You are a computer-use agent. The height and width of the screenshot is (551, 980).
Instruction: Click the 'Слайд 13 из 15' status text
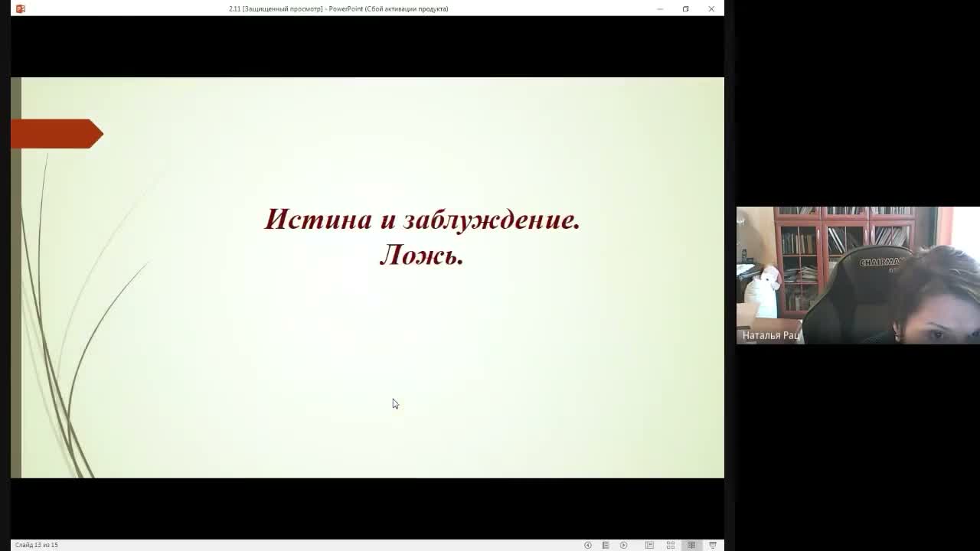(36, 545)
